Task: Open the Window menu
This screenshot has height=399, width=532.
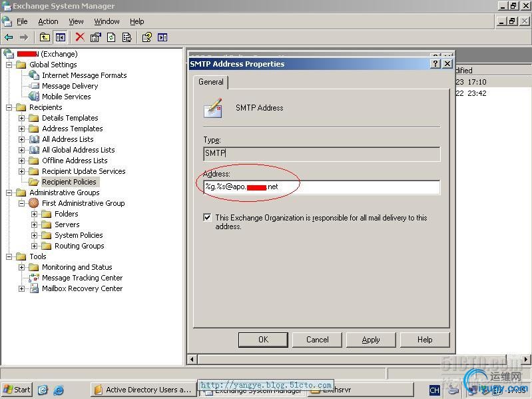Action: [107, 21]
